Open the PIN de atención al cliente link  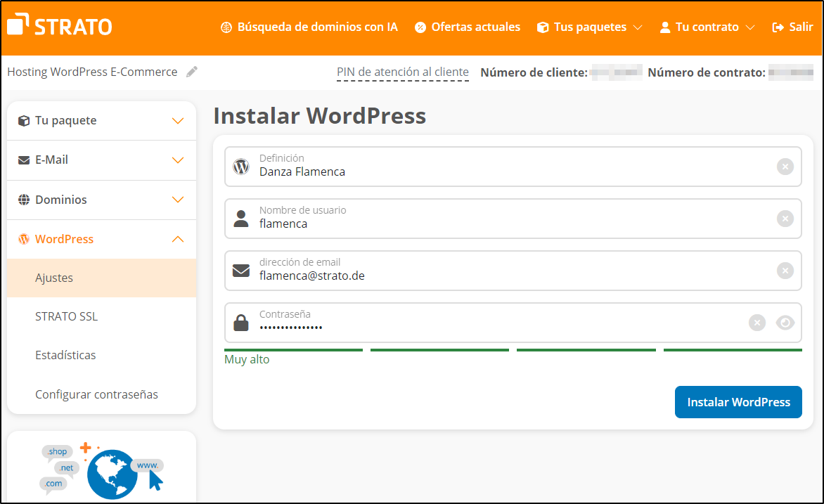click(403, 72)
